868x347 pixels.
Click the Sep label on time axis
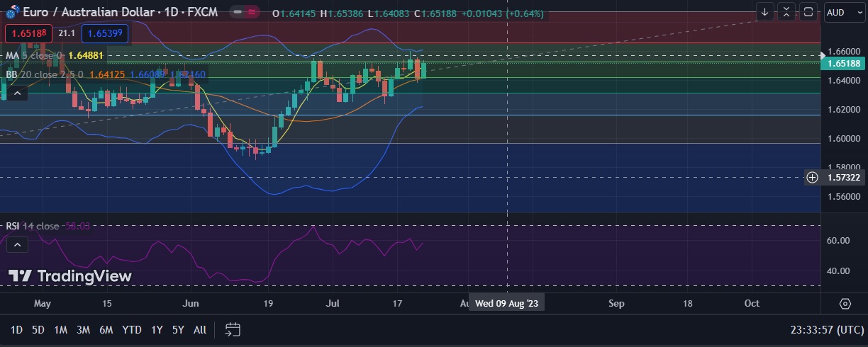tap(616, 303)
